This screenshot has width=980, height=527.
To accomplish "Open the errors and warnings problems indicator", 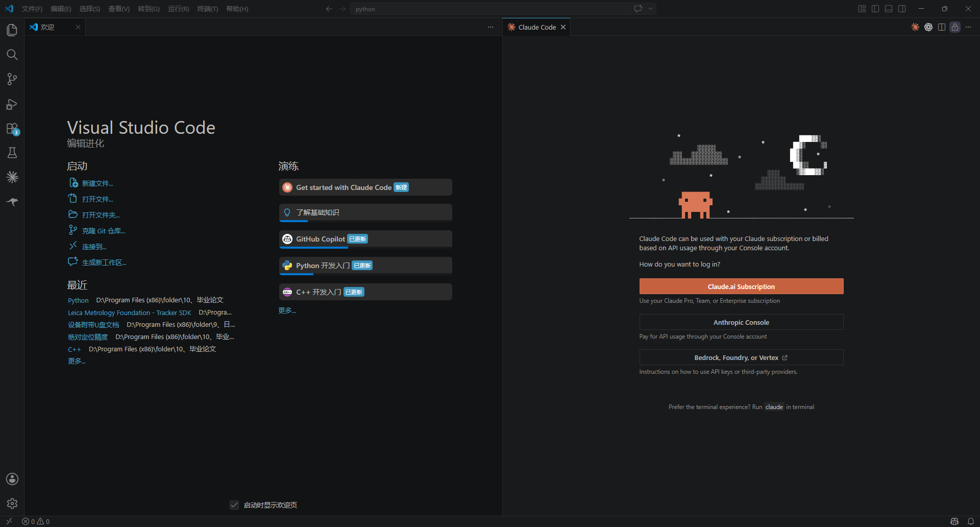I will coord(36,521).
